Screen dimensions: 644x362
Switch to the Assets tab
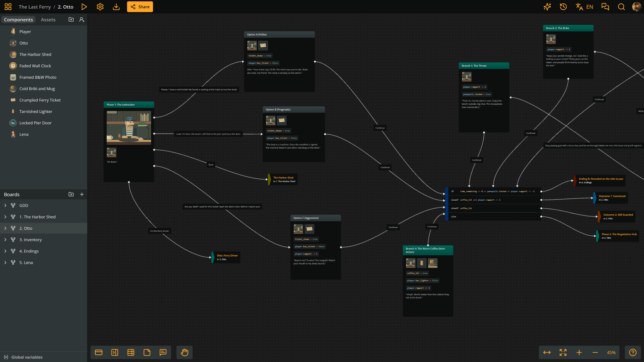[x=48, y=20]
